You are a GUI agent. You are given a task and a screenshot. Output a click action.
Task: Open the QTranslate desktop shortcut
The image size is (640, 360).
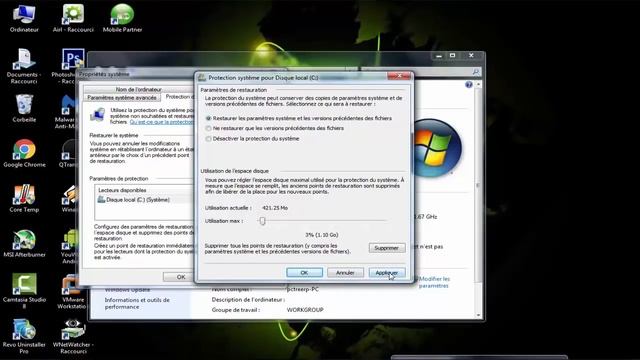click(69, 153)
